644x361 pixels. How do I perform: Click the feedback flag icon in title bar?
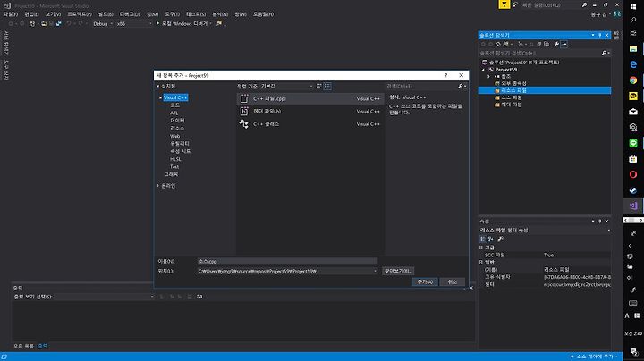[515, 5]
